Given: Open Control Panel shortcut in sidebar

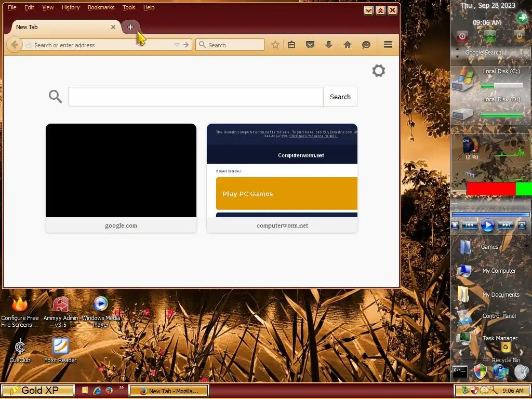Looking at the screenshot, I should pyautogui.click(x=487, y=316).
